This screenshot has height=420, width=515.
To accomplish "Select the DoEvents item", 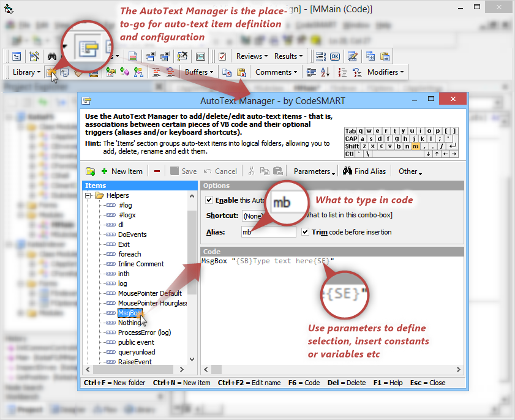I will [132, 234].
